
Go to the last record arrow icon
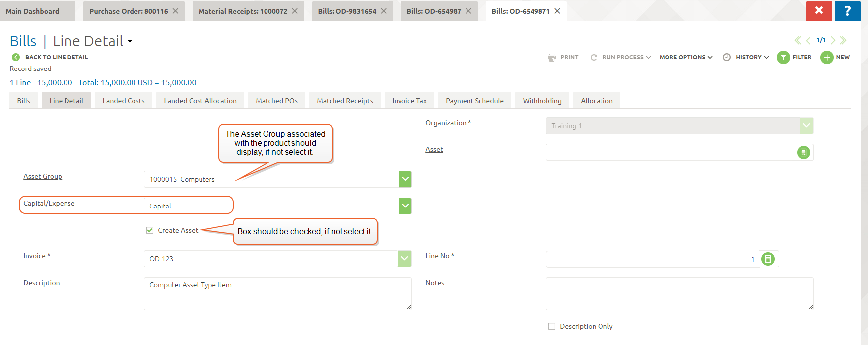(x=843, y=40)
